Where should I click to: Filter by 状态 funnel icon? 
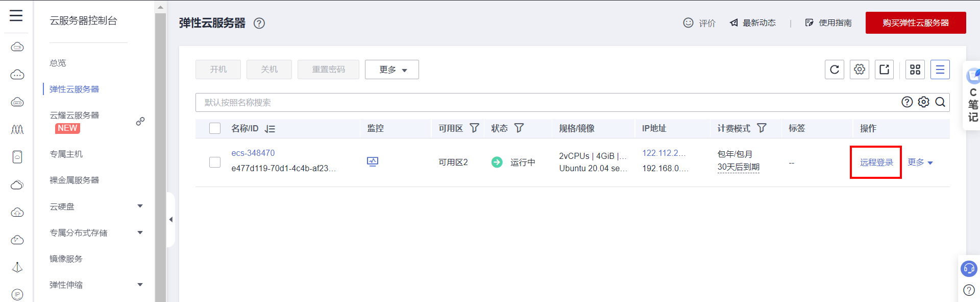pyautogui.click(x=519, y=128)
